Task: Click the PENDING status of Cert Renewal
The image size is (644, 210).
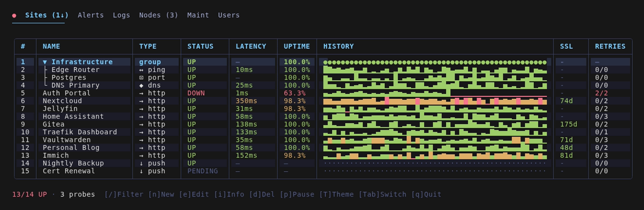Action: [203, 171]
